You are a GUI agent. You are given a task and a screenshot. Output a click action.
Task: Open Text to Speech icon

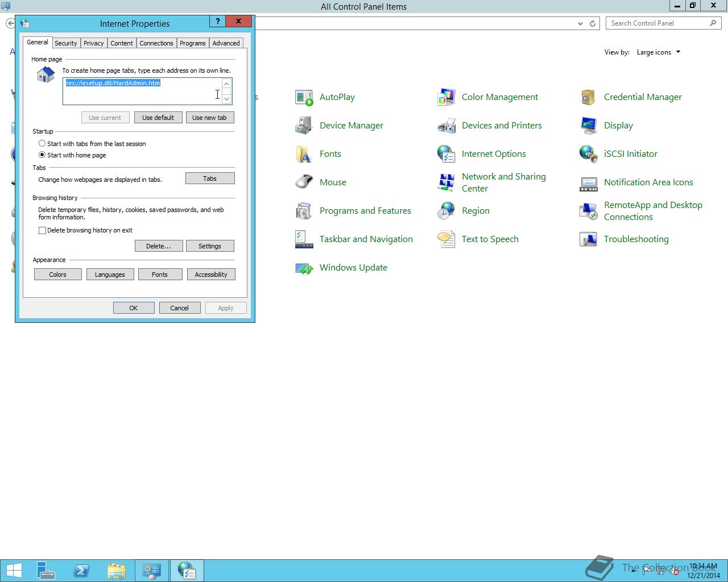[x=446, y=239]
